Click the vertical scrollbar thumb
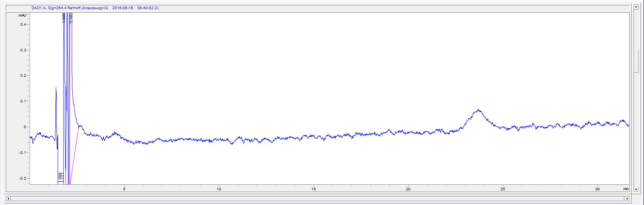The width and height of the screenshot is (644, 205). 636,60
